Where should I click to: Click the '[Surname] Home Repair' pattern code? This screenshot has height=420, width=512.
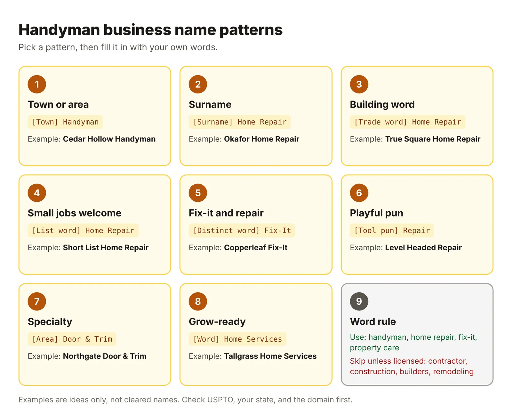[240, 122]
